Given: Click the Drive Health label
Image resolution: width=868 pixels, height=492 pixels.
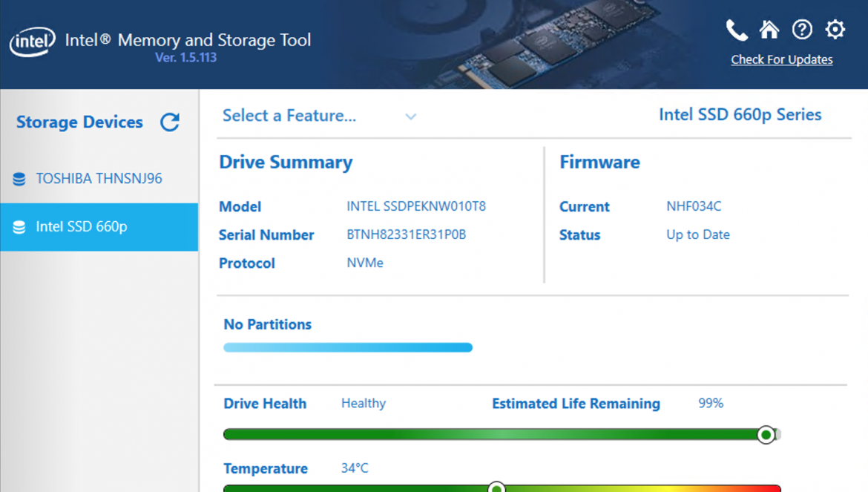Looking at the screenshot, I should pos(265,404).
